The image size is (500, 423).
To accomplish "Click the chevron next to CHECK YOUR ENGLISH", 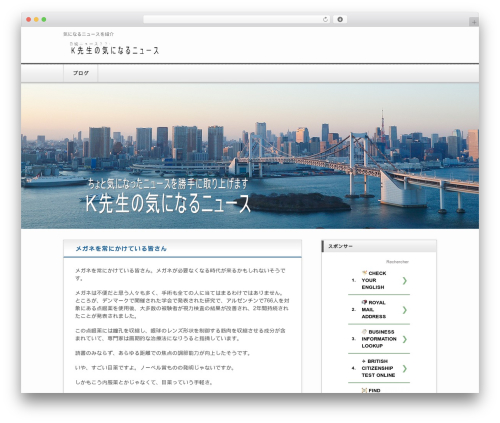I will 405,280.
